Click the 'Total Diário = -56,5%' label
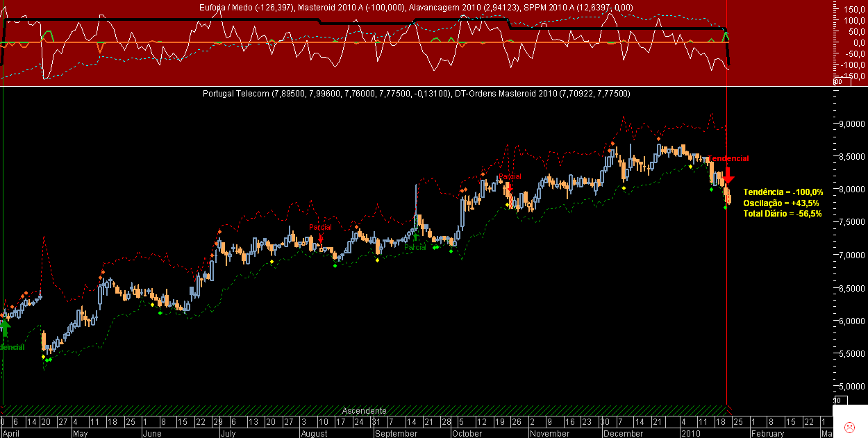The height and width of the screenshot is (438, 868). coord(783,214)
